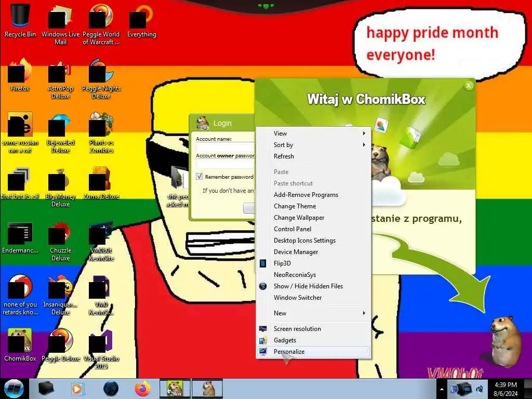The height and width of the screenshot is (399, 532).
Task: Close the Witaj w ChomikBox welcome popup
Action: (x=469, y=86)
